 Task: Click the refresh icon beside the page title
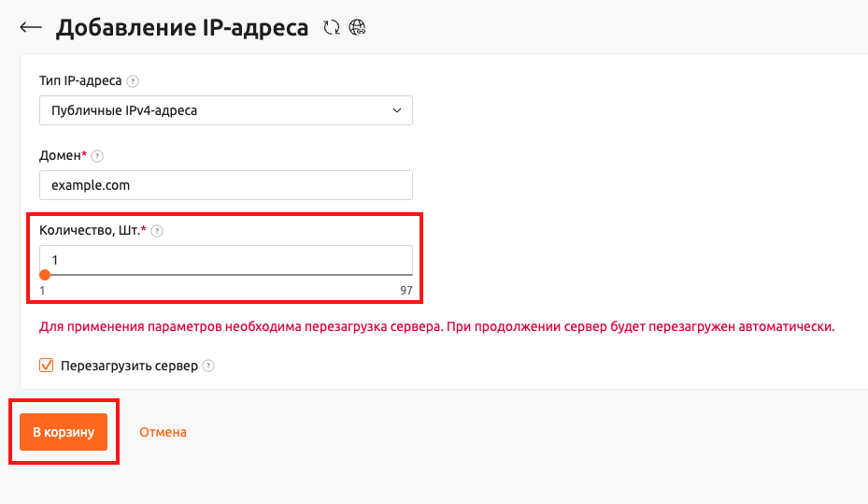pos(331,28)
